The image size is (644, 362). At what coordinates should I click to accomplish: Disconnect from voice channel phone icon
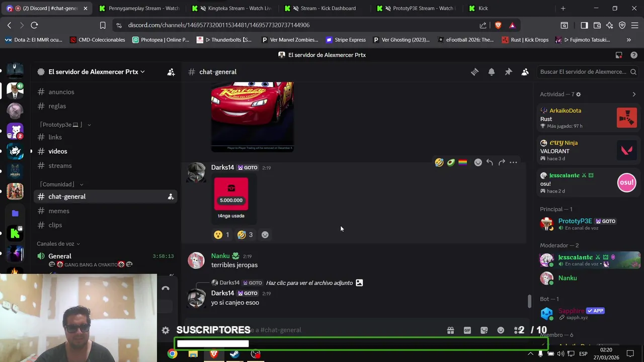click(x=166, y=289)
